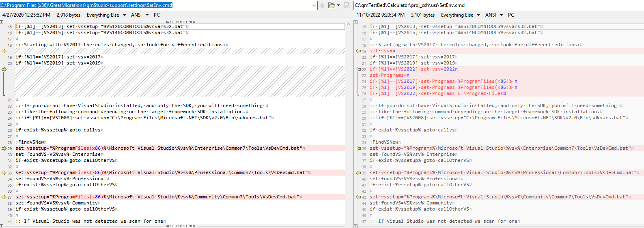Expand the 50 filtered lines at bottom left

[x=2, y=226]
